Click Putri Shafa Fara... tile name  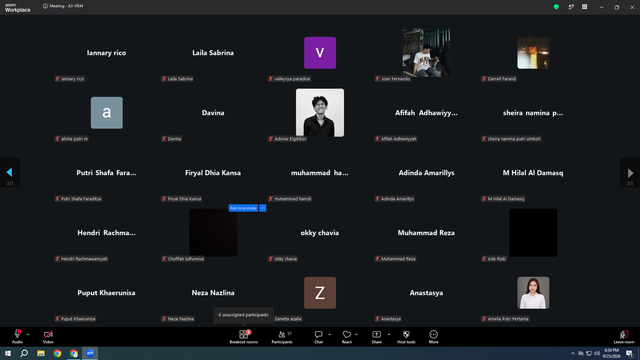[107, 173]
